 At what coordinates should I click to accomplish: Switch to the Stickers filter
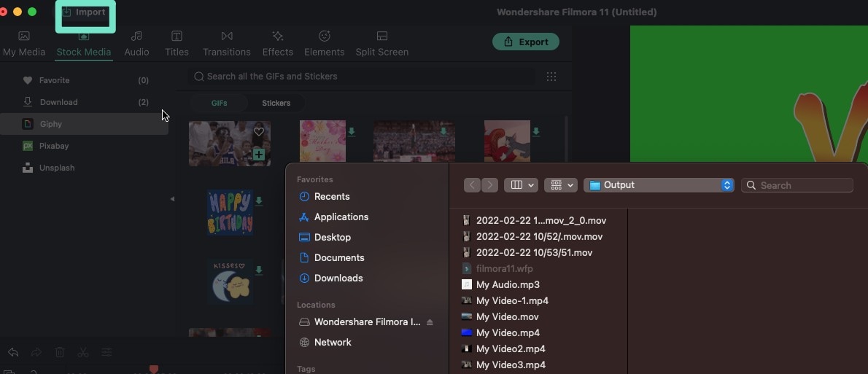(x=276, y=103)
